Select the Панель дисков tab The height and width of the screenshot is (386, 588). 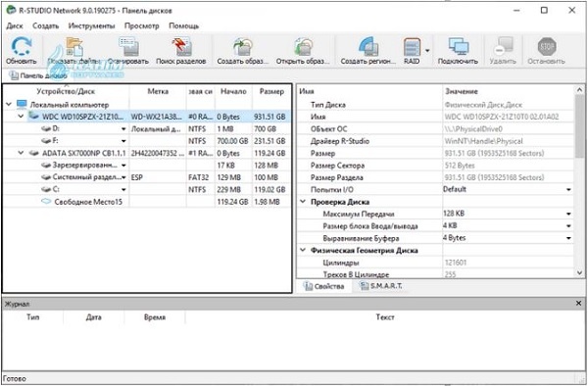pyautogui.click(x=38, y=75)
